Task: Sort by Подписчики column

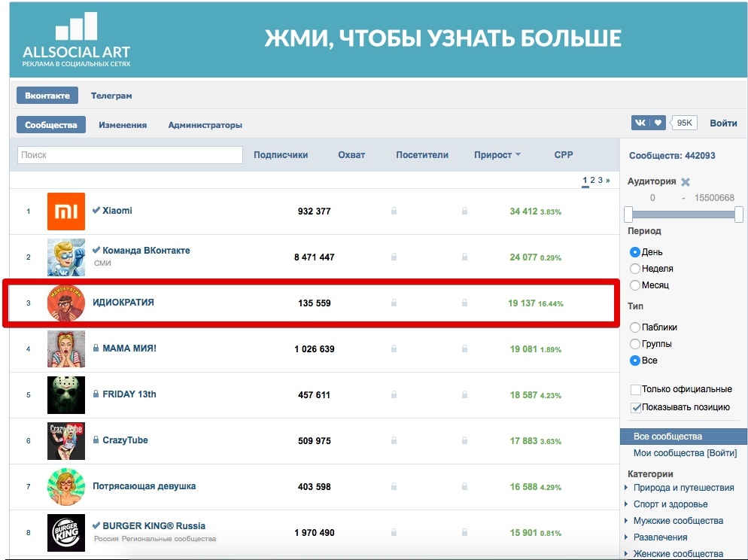Action: 281,155
